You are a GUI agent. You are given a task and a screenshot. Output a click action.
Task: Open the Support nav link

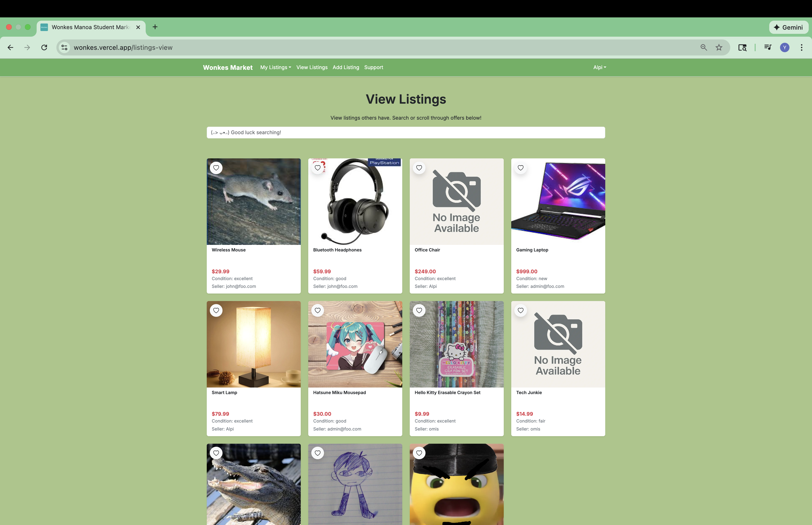coord(373,67)
